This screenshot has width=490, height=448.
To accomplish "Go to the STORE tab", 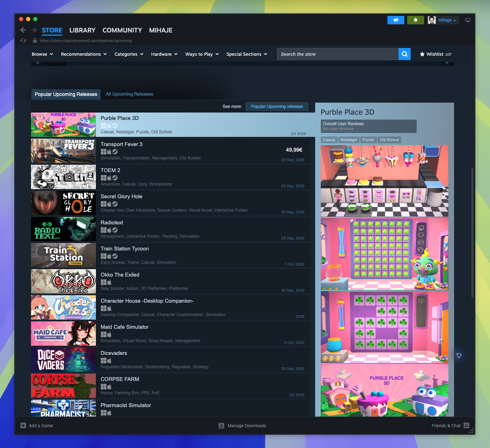I will 52,30.
